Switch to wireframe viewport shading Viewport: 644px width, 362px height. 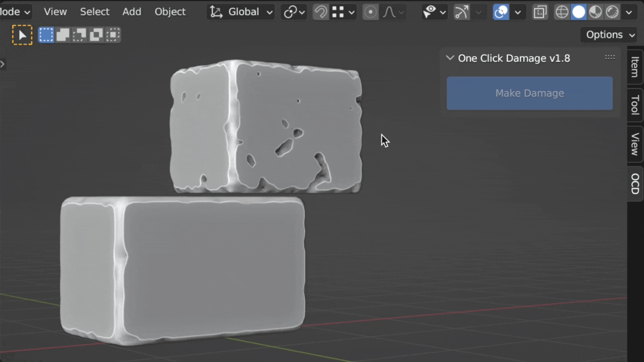pos(562,12)
